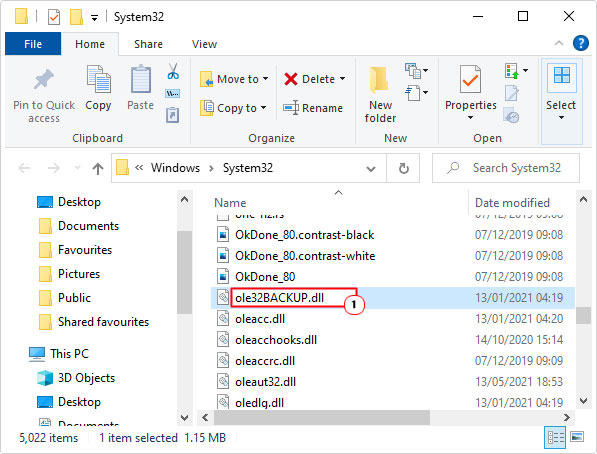
Task: Open the Delete dropdown arrow
Action: (342, 78)
